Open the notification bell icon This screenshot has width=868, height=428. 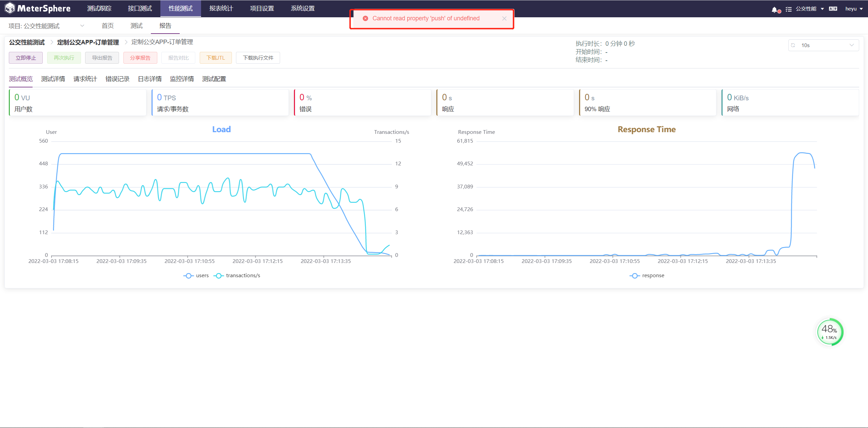click(775, 9)
